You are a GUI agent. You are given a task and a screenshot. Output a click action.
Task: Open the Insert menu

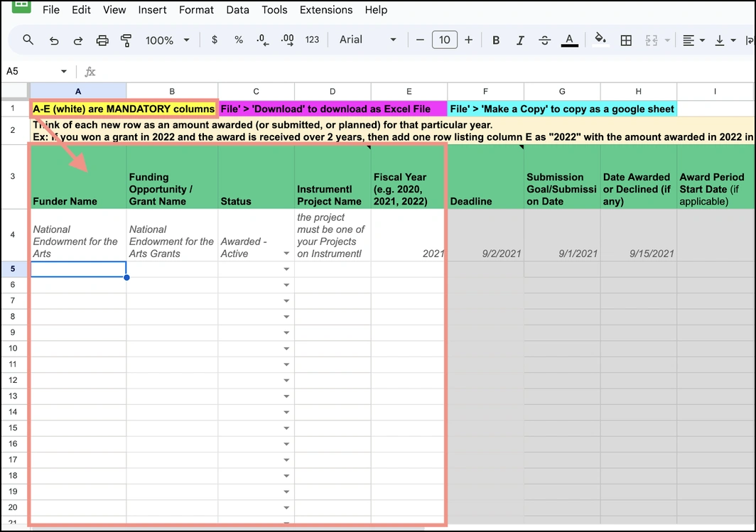pyautogui.click(x=152, y=10)
